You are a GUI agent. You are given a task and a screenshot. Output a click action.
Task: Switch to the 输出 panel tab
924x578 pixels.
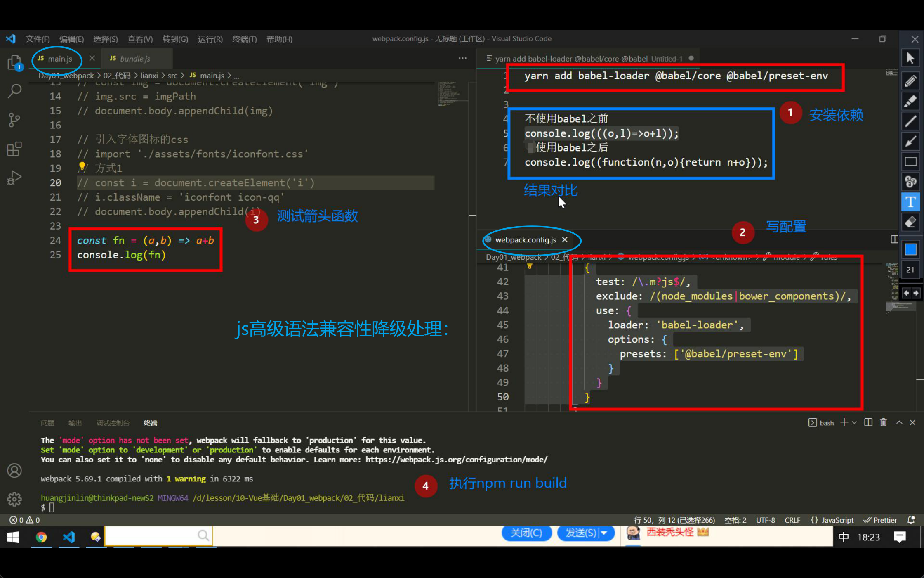[x=75, y=423]
